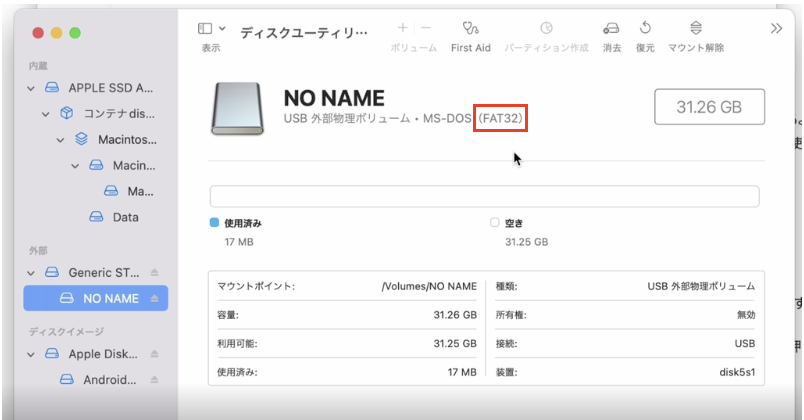Select the Data volume in sidebar
The image size is (804, 420).
tap(125, 217)
